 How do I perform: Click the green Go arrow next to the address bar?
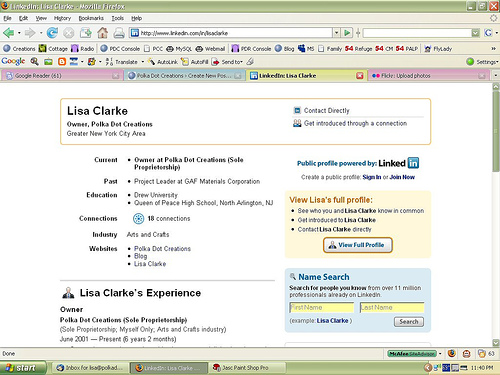tap(347, 33)
